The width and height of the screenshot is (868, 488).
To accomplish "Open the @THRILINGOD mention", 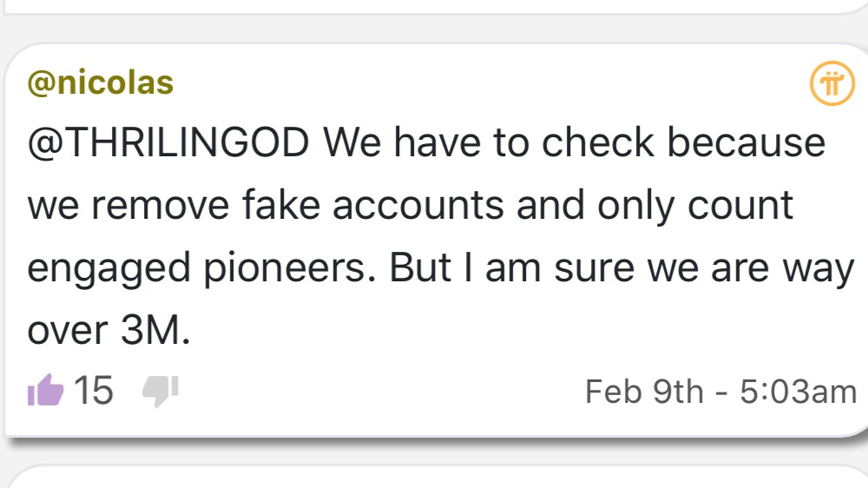I will pyautogui.click(x=168, y=143).
